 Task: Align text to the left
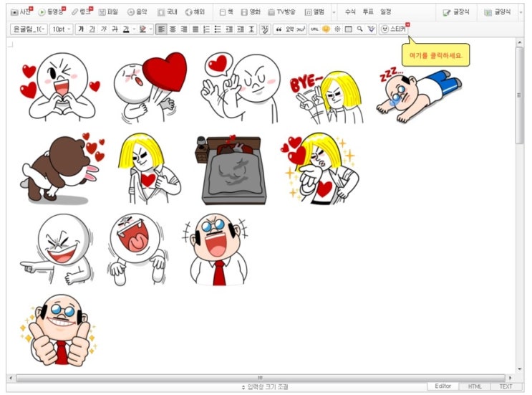(161, 29)
